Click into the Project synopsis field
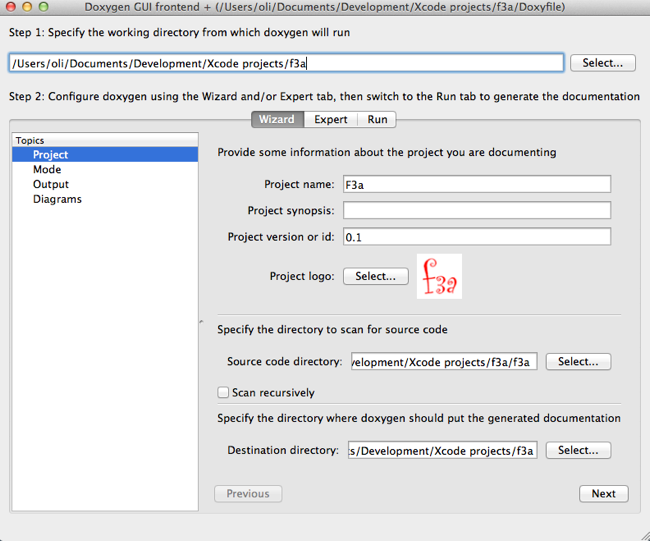Image resolution: width=650 pixels, height=541 pixels. pos(476,210)
